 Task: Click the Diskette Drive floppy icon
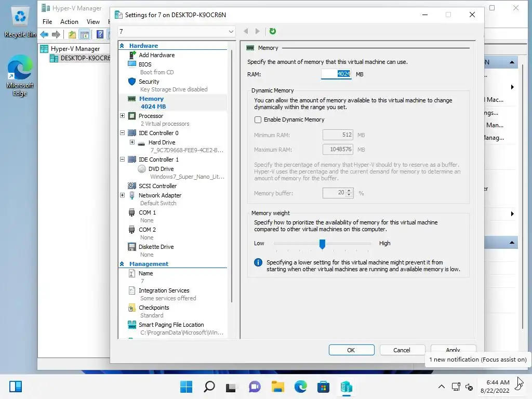(131, 247)
